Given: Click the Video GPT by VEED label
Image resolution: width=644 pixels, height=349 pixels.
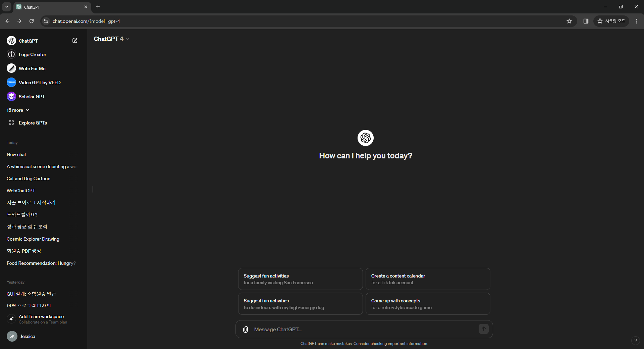Looking at the screenshot, I should coord(40,83).
